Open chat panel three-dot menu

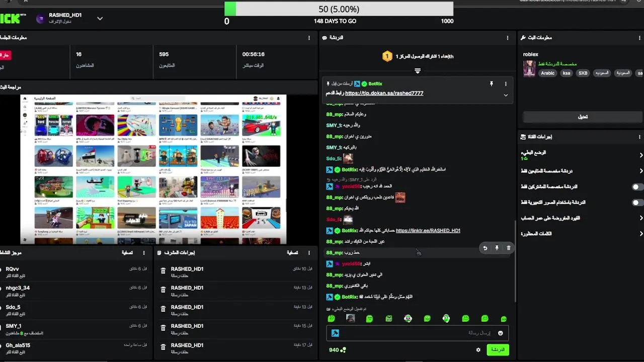(x=507, y=38)
